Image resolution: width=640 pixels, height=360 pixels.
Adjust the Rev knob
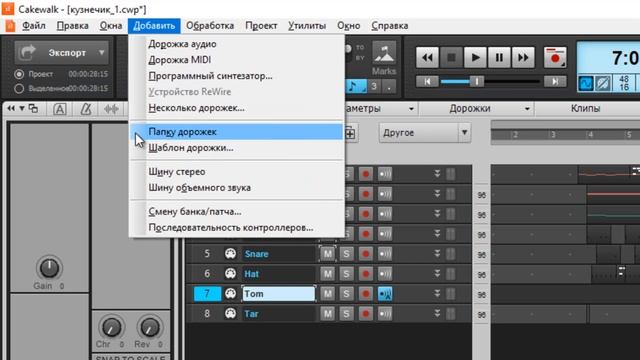point(150,327)
